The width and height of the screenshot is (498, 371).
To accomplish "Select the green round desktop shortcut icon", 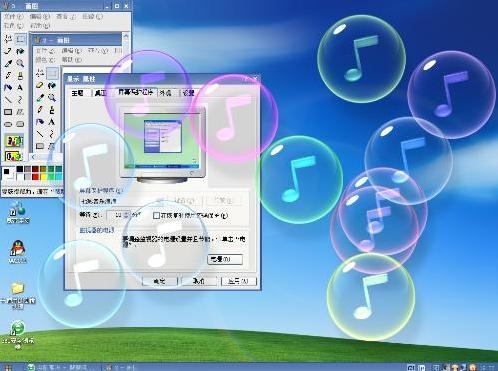I will (17, 335).
